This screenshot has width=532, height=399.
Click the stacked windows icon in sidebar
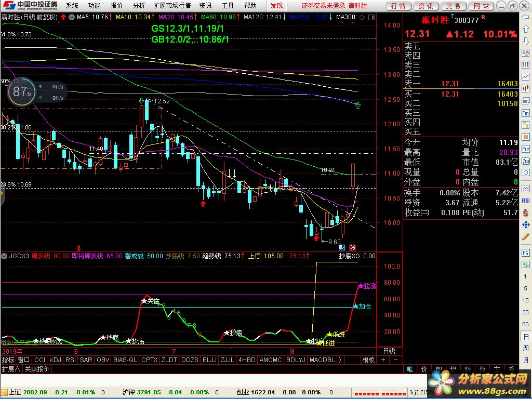525,101
